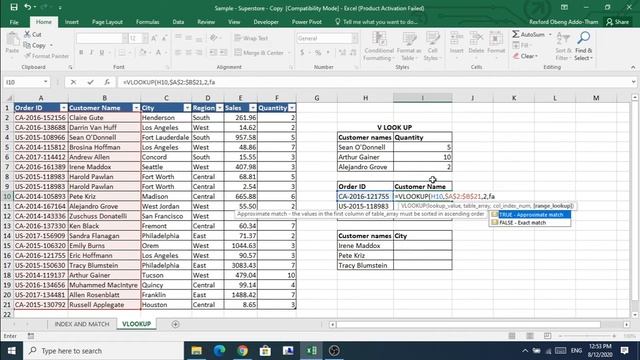Cancel formula entry with the X icon
The image size is (640, 360).
[73, 82]
